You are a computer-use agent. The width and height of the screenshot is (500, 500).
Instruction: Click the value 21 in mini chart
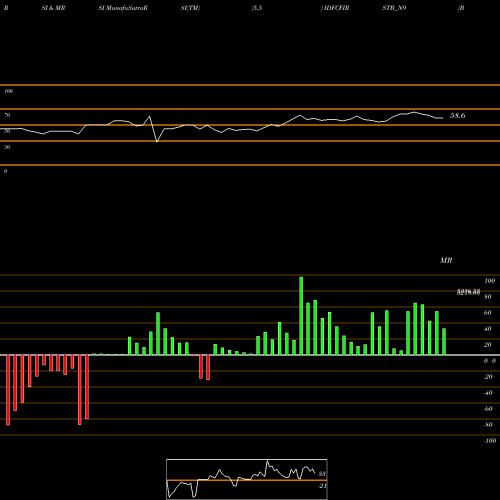pos(322,486)
